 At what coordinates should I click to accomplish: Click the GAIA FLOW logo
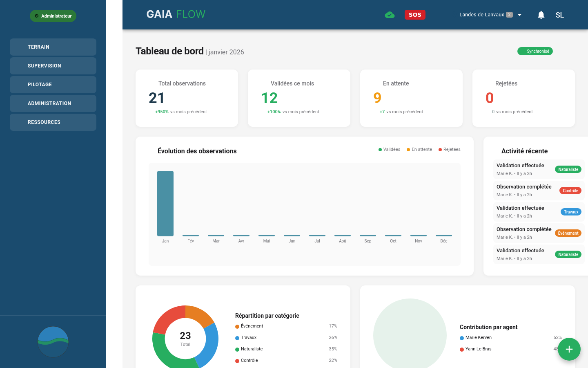click(176, 14)
